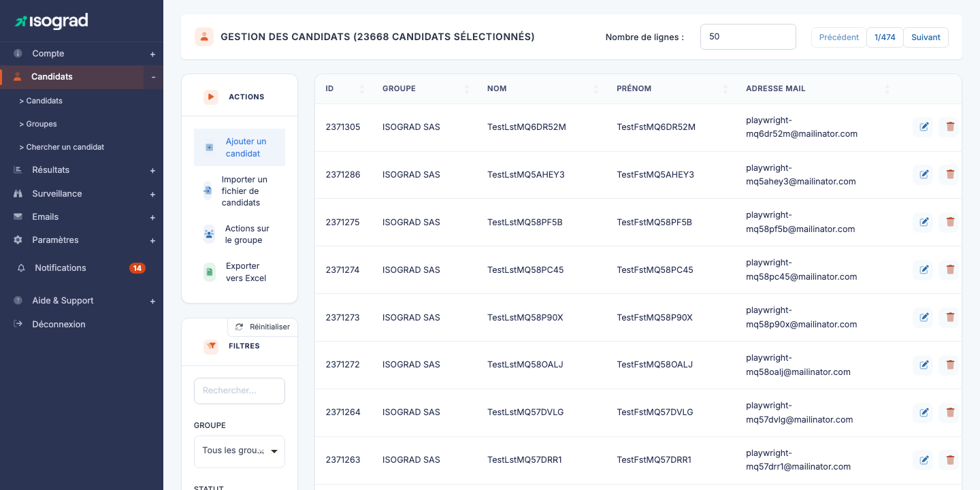Click the Isograd logo

pyautogui.click(x=51, y=21)
